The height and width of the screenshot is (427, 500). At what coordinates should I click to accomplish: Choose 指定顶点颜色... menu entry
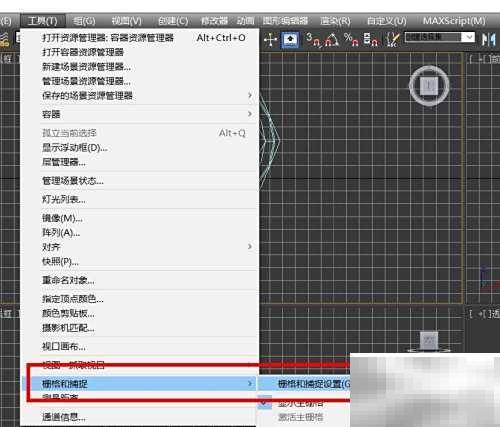coord(140,299)
